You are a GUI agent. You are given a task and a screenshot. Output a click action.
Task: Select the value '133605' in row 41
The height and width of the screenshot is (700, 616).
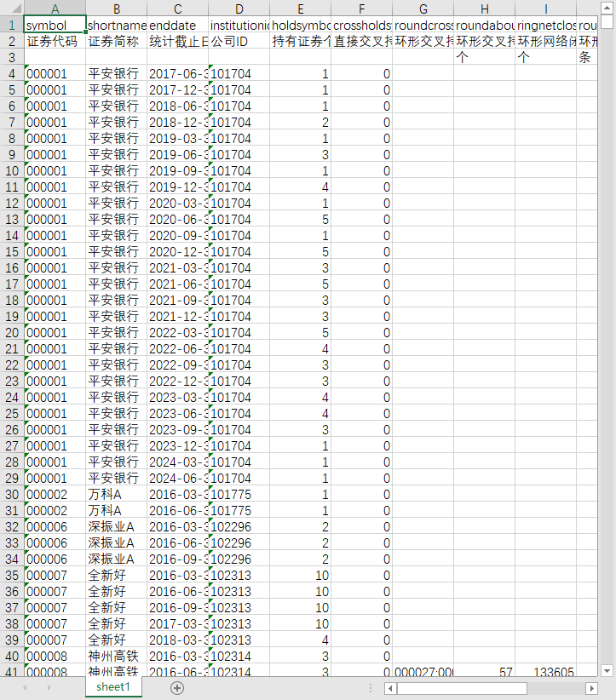[x=546, y=671]
